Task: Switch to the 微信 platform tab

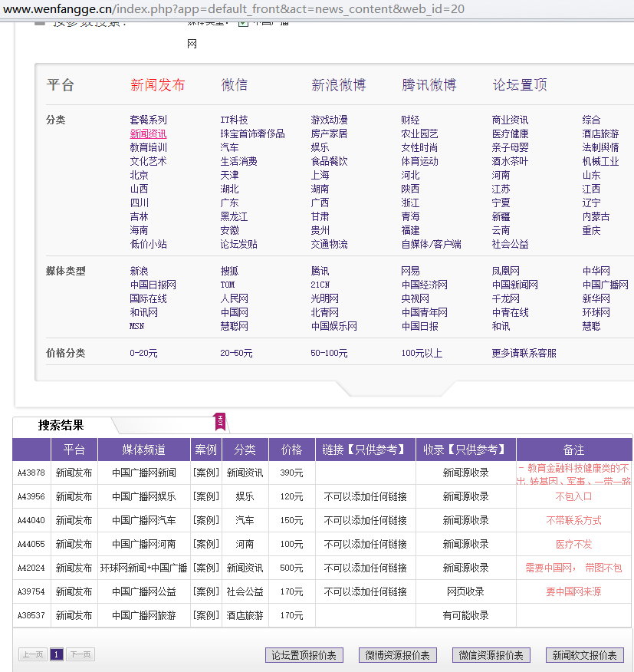Action: coord(235,85)
